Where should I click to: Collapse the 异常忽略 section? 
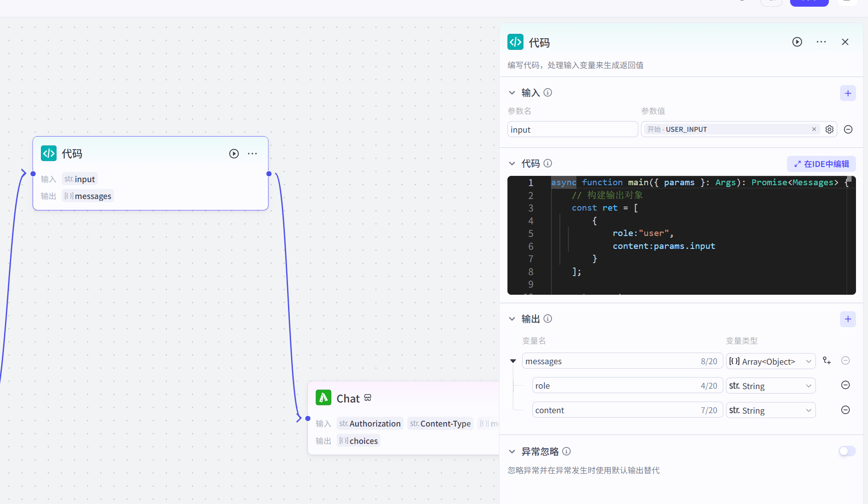tap(512, 451)
